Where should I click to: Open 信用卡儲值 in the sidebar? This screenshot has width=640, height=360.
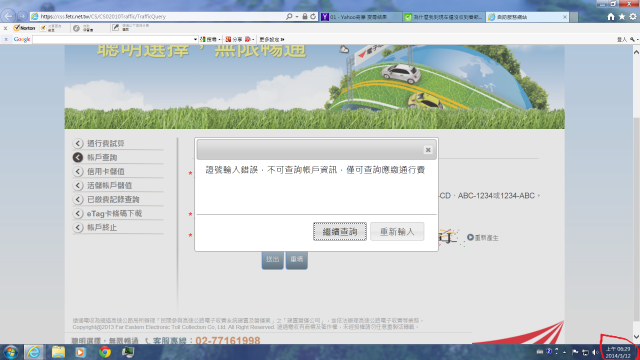(x=106, y=171)
